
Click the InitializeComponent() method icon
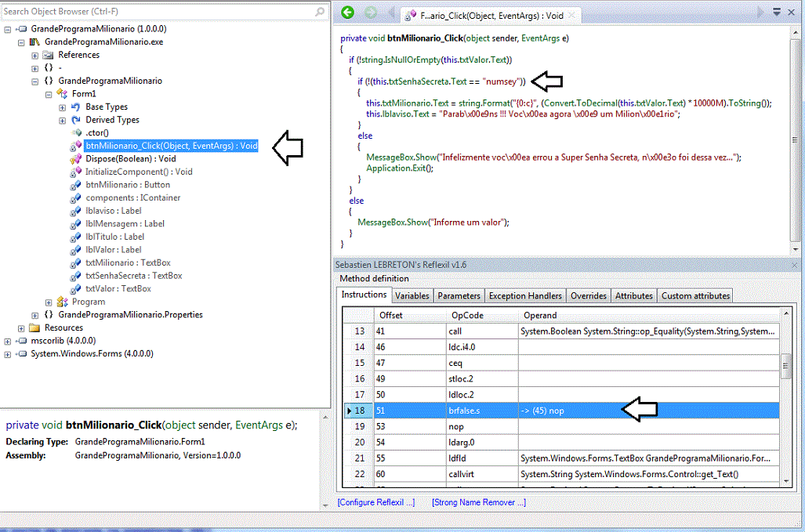pos(76,172)
